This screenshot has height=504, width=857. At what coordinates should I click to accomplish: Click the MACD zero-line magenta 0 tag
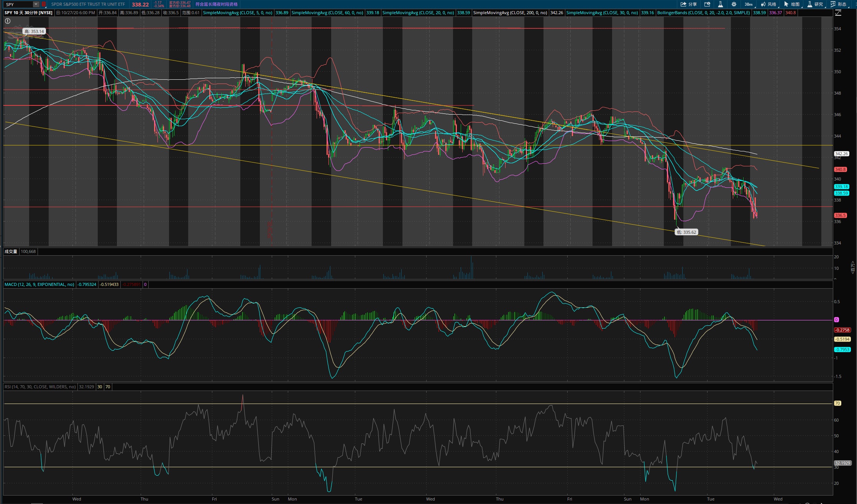836,320
